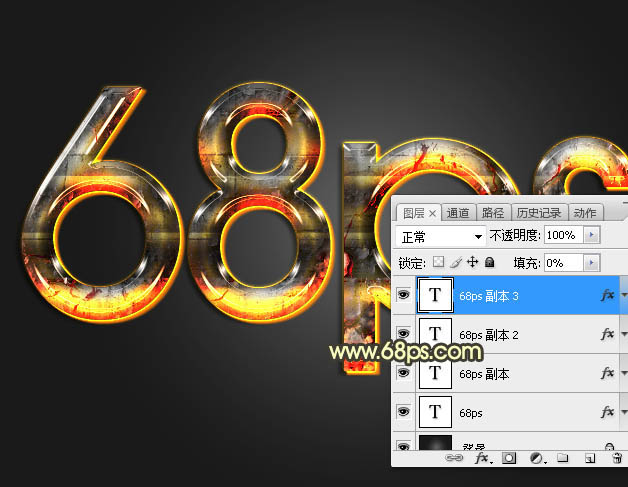628x487 pixels.
Task: Click the opacity 100% field
Action: (x=563, y=235)
